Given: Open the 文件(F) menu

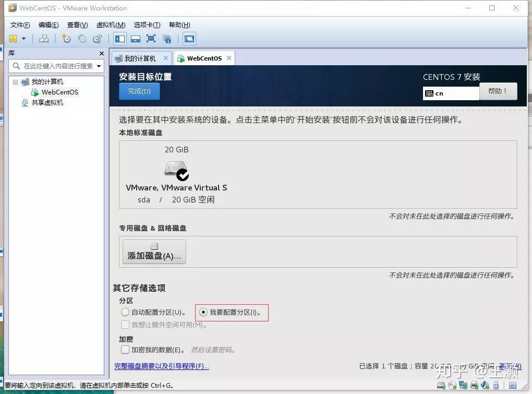Looking at the screenshot, I should coord(20,25).
